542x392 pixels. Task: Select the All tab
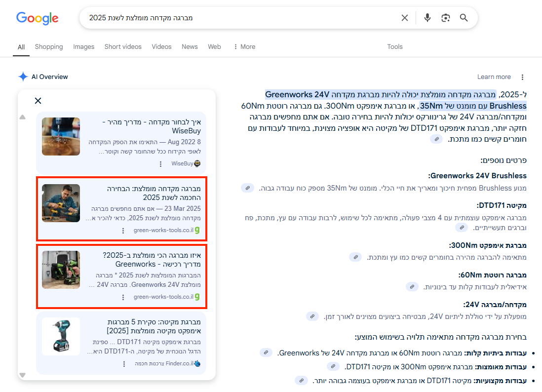[x=21, y=47]
